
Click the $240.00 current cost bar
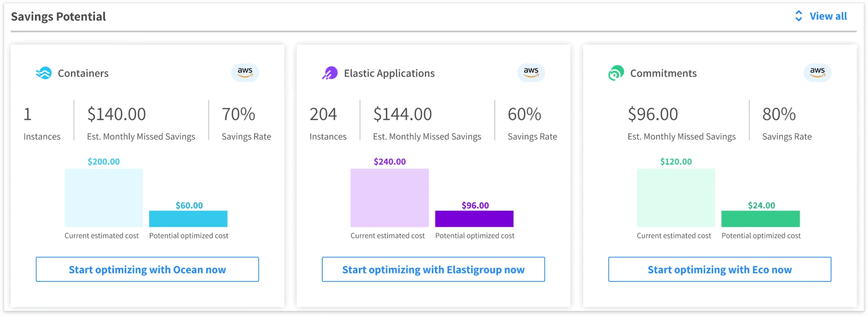389,198
